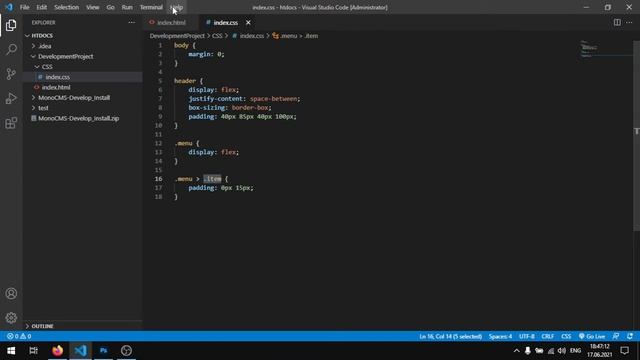Open the Extensions view icon
This screenshot has width=640, height=360.
pyautogui.click(x=11, y=123)
